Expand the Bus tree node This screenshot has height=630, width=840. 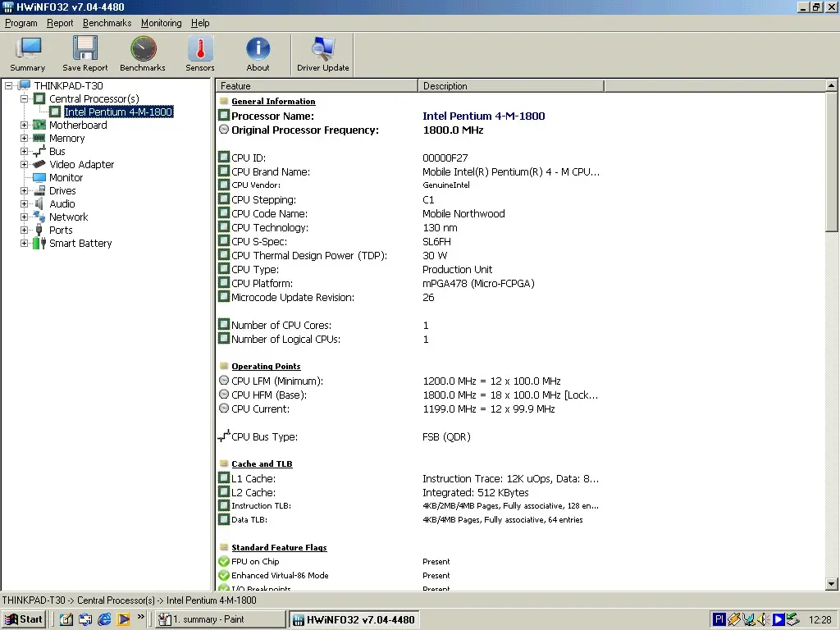point(24,151)
